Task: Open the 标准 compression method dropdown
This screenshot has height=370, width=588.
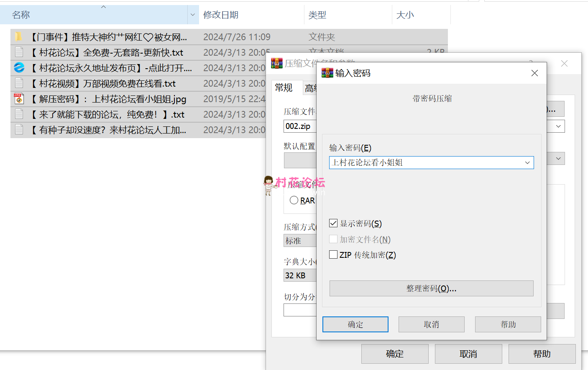Action: coord(299,241)
